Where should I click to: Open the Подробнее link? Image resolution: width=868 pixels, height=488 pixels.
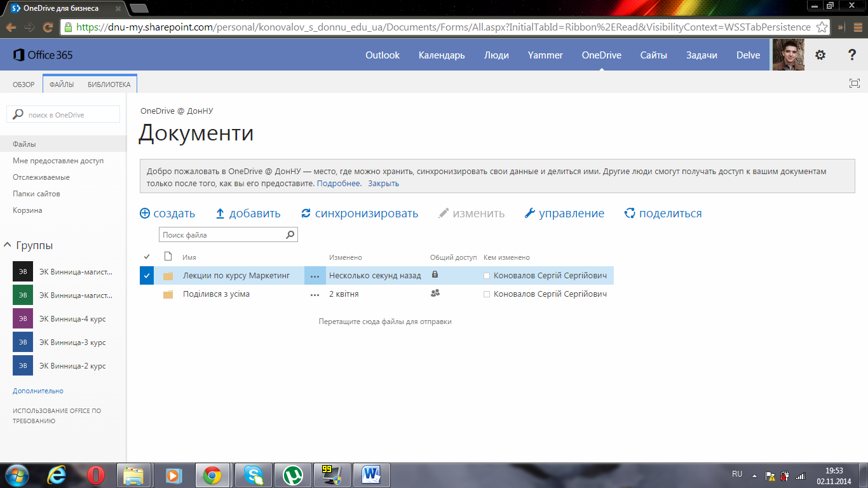(339, 184)
